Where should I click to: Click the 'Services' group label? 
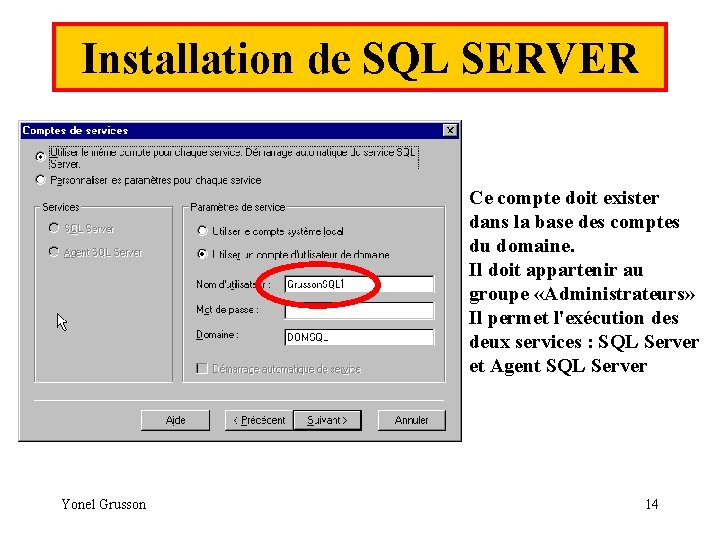[x=61, y=207]
